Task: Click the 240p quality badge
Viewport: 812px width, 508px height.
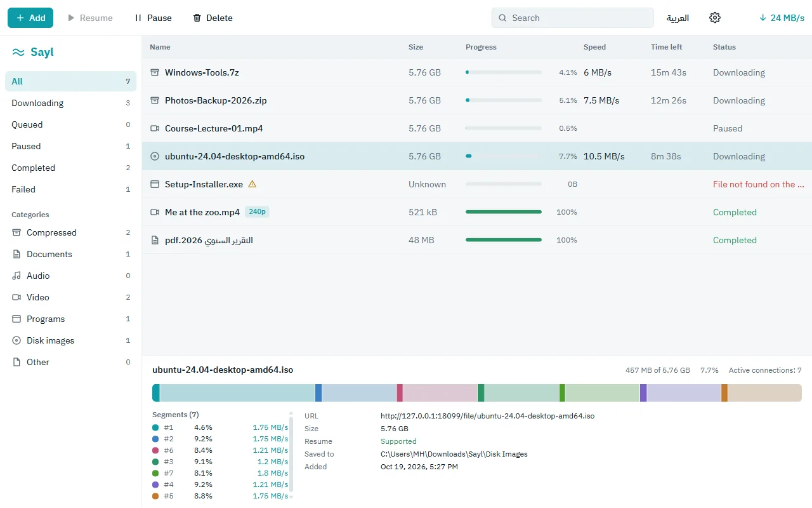Action: (257, 212)
